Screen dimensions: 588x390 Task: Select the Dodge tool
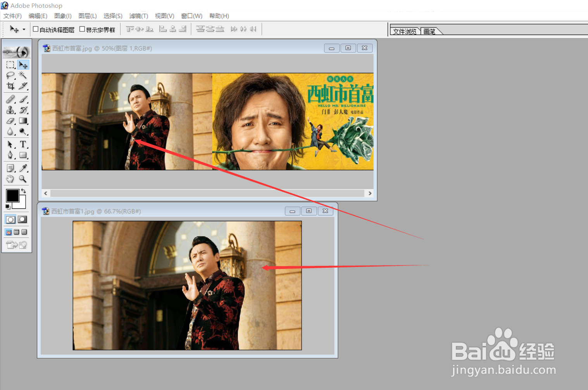(x=23, y=132)
